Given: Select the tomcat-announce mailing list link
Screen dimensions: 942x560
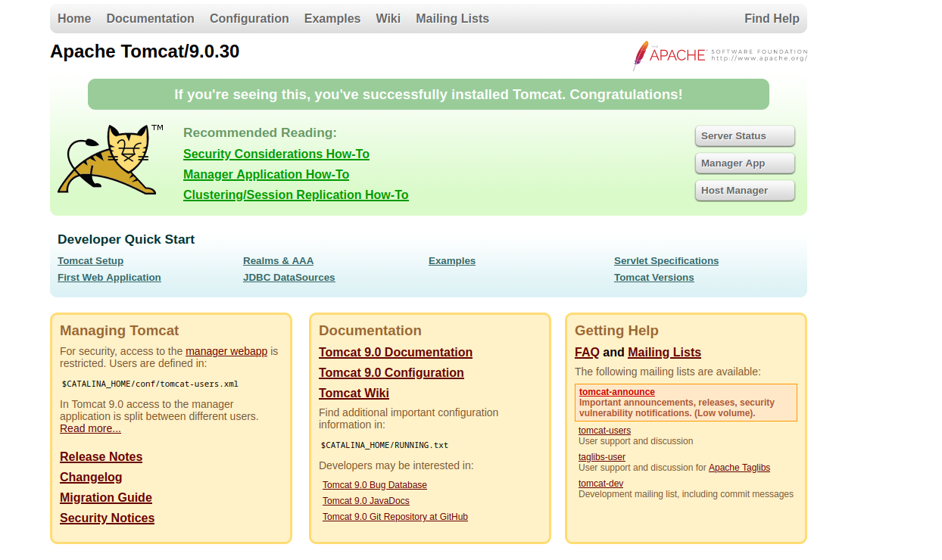Looking at the screenshot, I should [x=616, y=392].
